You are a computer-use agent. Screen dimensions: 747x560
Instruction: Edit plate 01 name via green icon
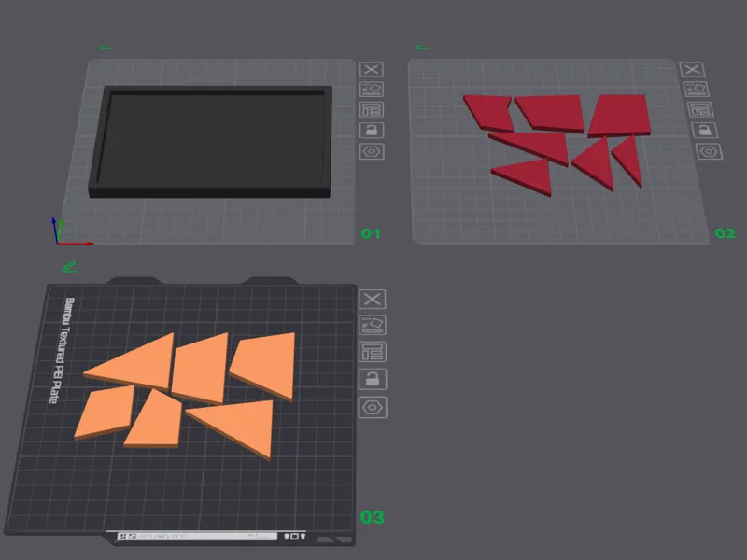(x=106, y=48)
